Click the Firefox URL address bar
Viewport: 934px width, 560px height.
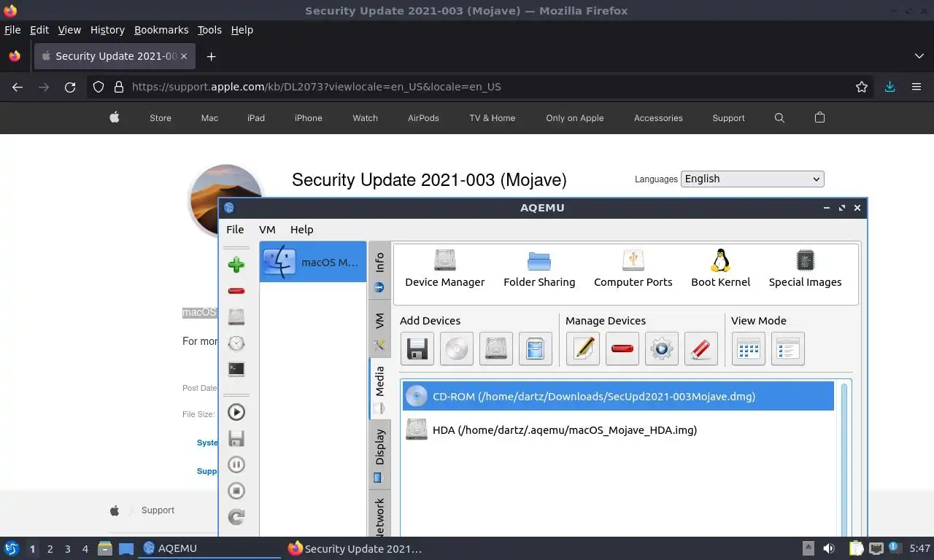pos(482,87)
